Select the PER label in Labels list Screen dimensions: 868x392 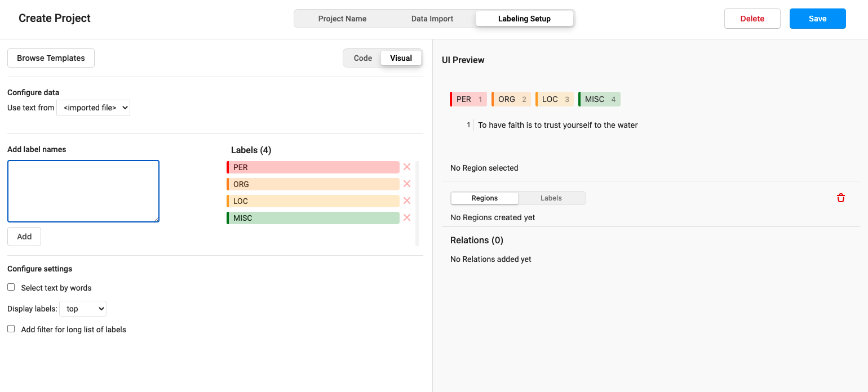(313, 167)
